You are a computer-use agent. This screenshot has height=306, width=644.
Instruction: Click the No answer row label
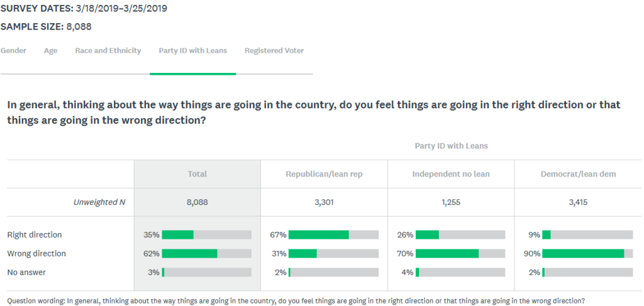point(26,272)
